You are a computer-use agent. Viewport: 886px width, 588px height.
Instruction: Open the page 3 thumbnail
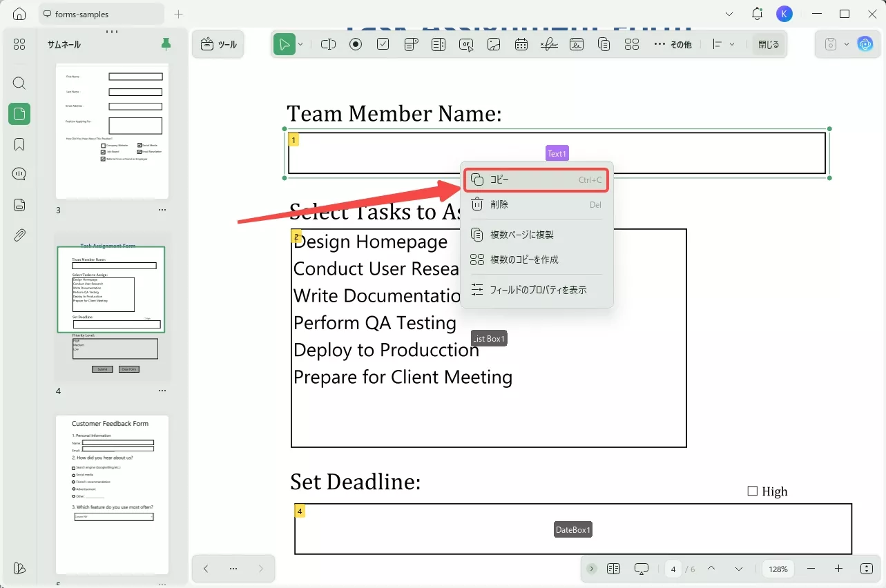click(x=112, y=131)
